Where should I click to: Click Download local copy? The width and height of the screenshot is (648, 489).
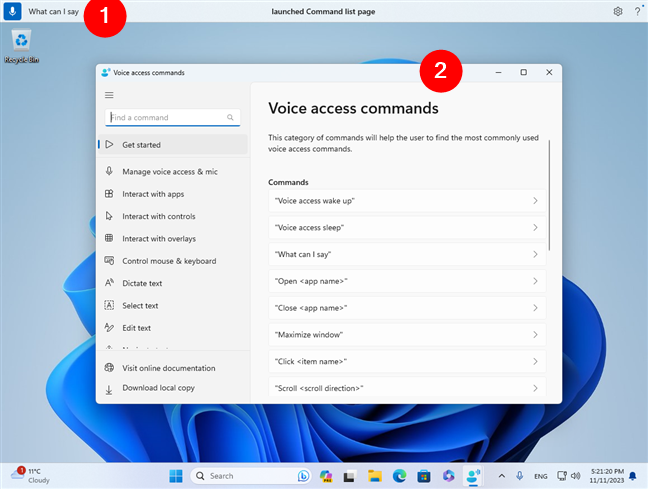(173, 388)
